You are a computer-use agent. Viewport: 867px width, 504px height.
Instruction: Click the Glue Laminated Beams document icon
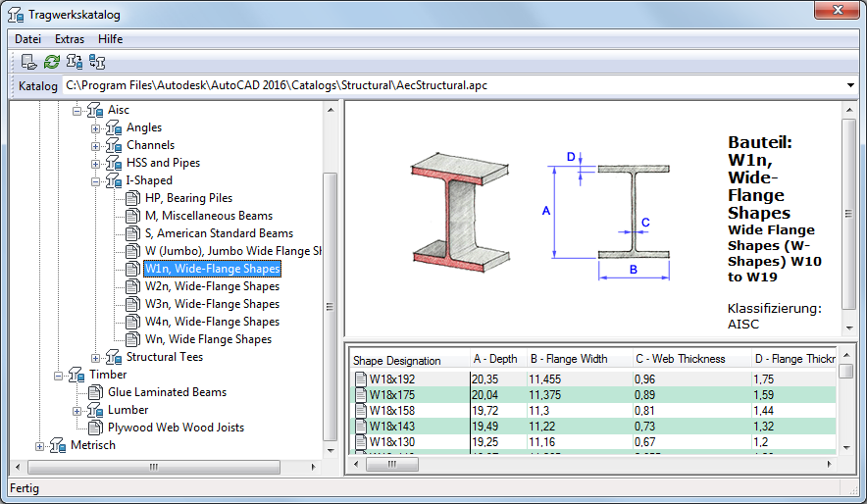click(x=95, y=392)
